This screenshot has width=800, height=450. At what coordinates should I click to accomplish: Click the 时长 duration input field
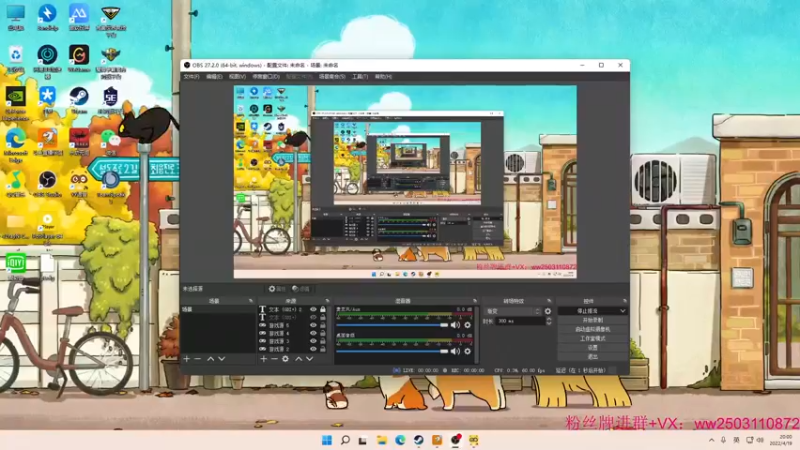coord(520,321)
